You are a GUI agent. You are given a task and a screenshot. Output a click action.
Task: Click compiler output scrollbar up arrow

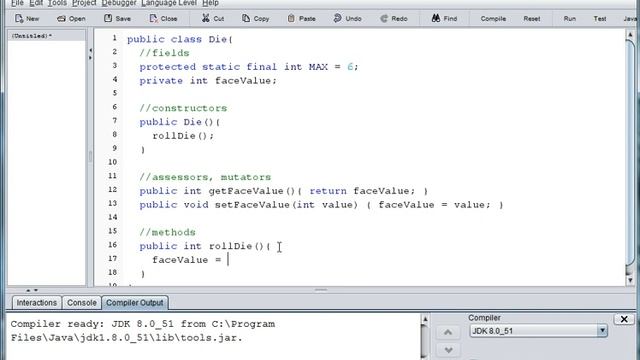point(424,320)
